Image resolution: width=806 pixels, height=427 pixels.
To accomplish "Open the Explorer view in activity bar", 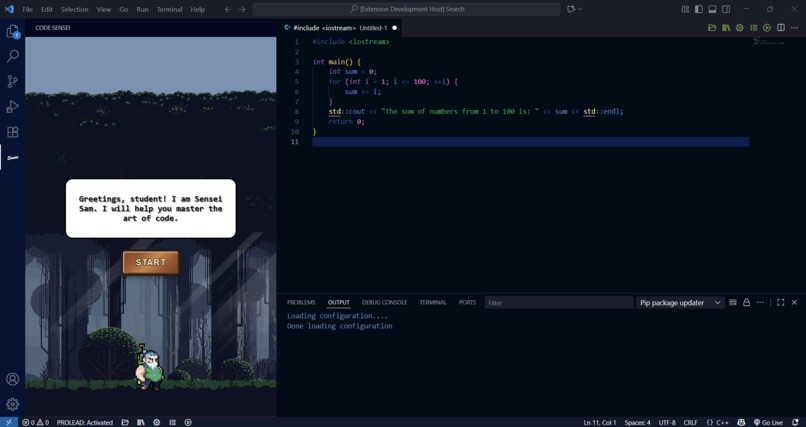I will click(x=12, y=32).
